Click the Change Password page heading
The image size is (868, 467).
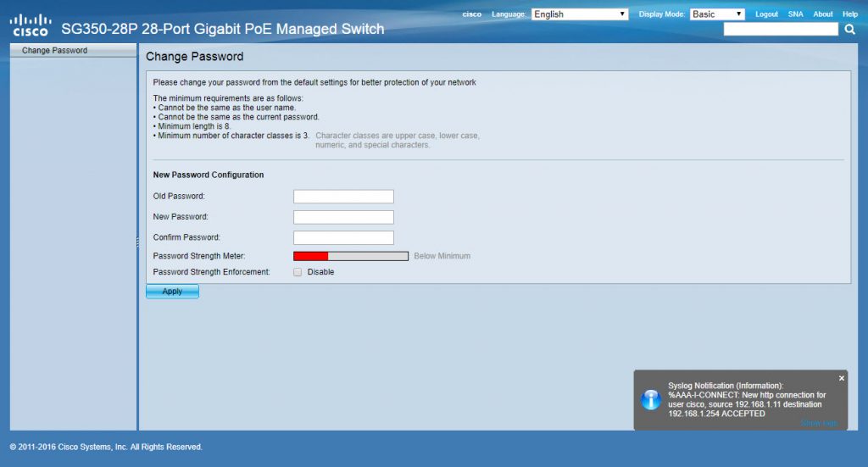point(194,57)
